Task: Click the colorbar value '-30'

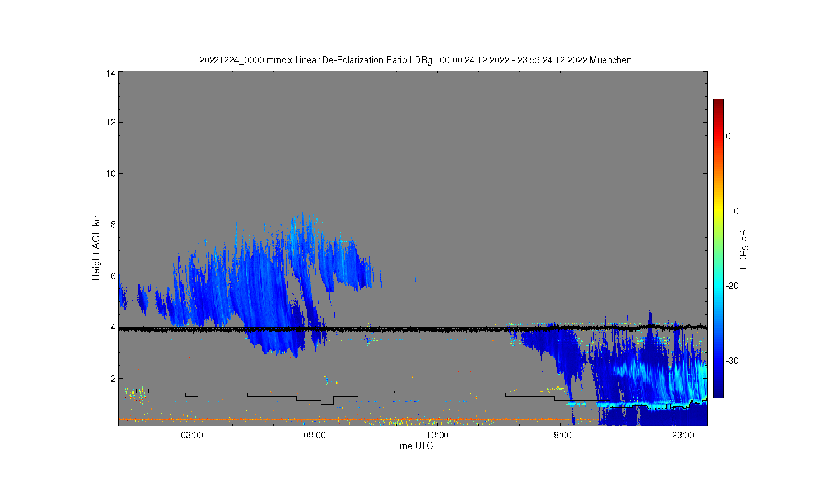Action: coord(732,361)
